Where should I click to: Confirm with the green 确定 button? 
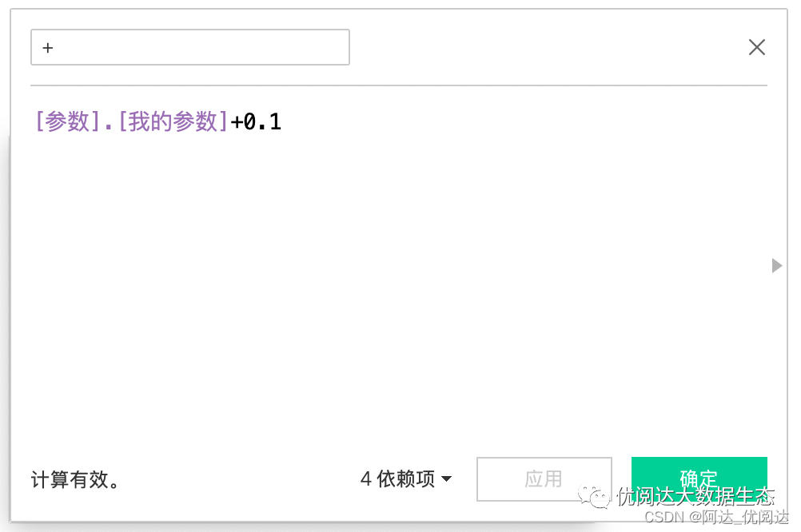click(x=699, y=479)
